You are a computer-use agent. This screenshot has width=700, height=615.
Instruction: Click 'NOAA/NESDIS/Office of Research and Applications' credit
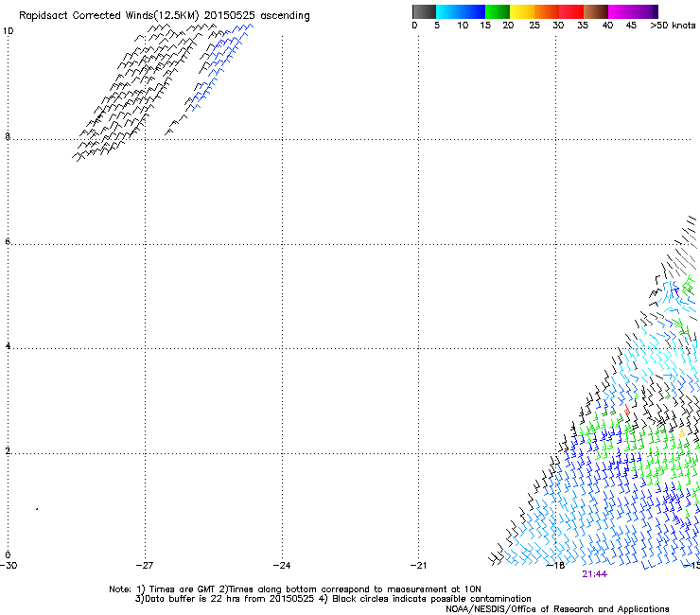tap(557, 609)
